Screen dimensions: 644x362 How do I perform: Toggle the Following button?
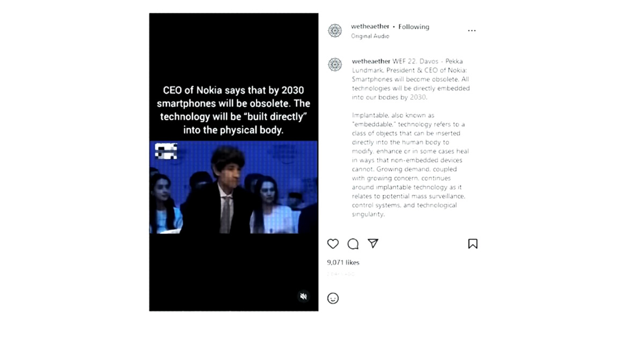(414, 27)
